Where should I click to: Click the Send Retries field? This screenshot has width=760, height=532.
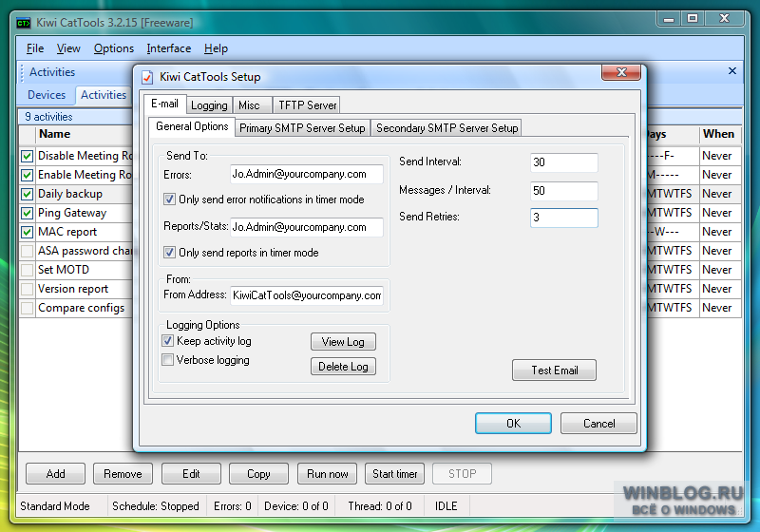[x=564, y=218]
